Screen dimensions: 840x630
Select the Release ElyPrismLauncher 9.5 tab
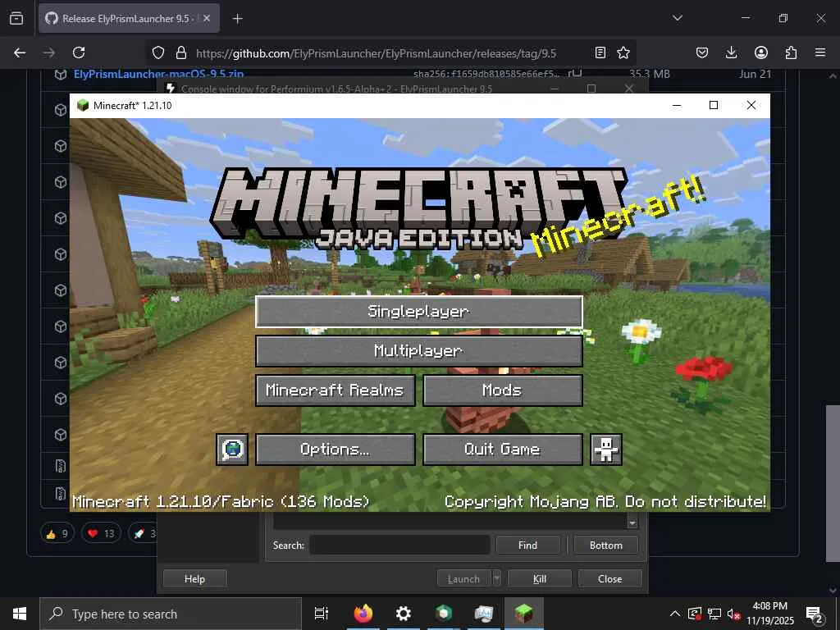click(129, 18)
